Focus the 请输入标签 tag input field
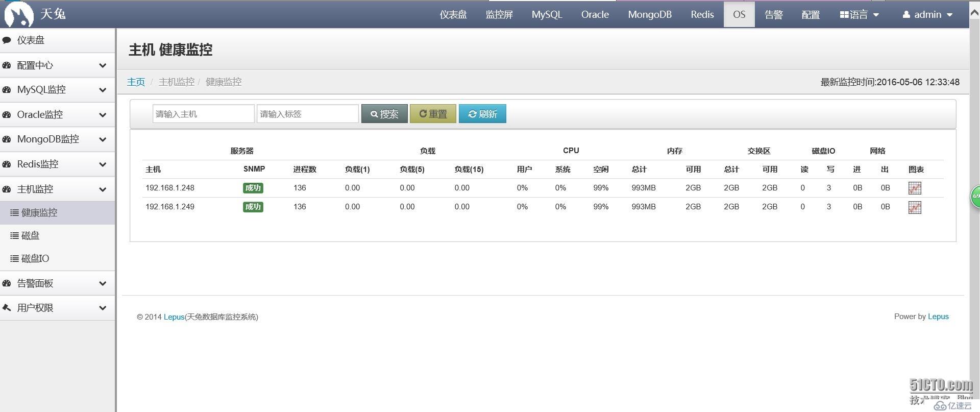 coord(308,114)
